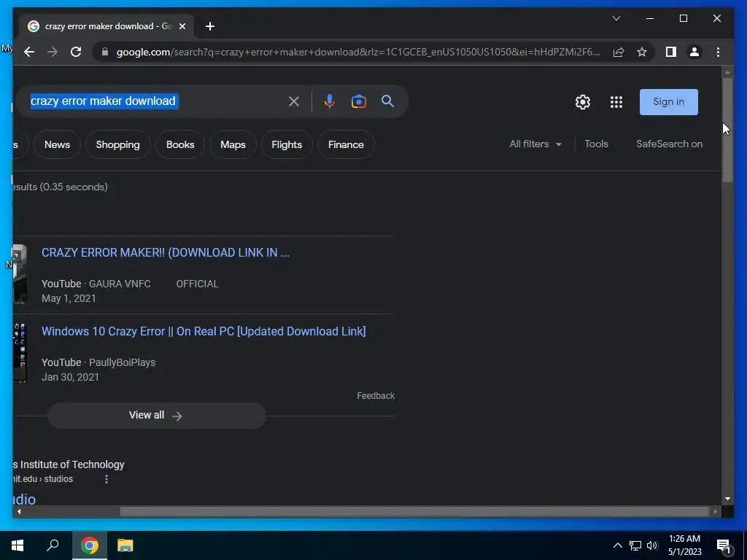This screenshot has width=747, height=560.
Task: Click the scroll-right arrow of horizontal scrollbar
Action: tap(716, 512)
